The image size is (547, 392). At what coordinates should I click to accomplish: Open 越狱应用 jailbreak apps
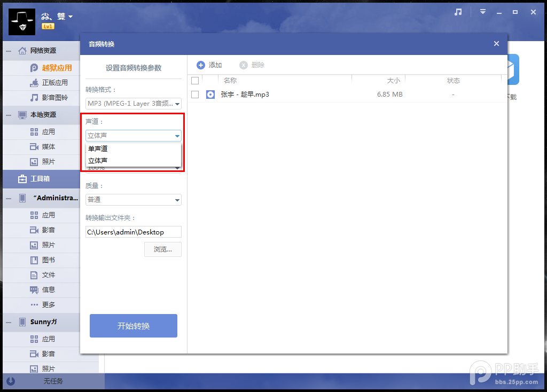click(57, 68)
